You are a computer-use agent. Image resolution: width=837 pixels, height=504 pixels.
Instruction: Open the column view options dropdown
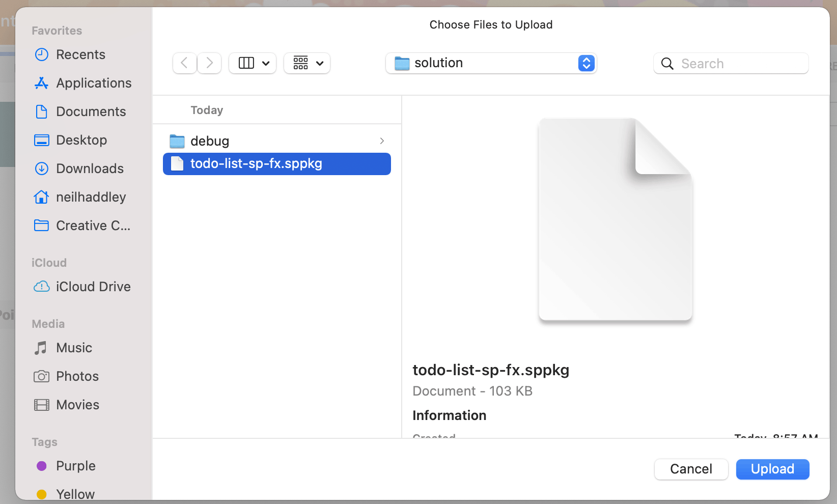(x=253, y=63)
